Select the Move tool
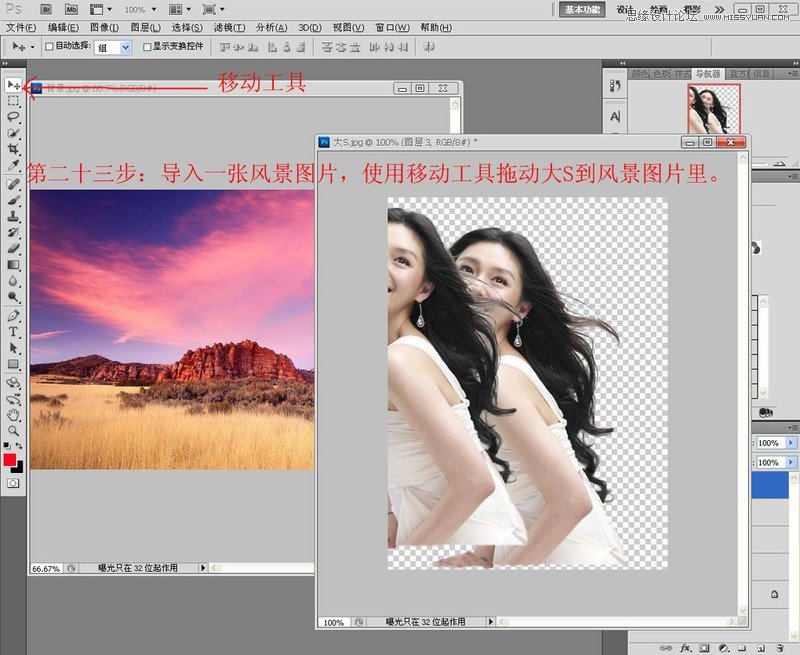The image size is (800, 655). tap(14, 85)
